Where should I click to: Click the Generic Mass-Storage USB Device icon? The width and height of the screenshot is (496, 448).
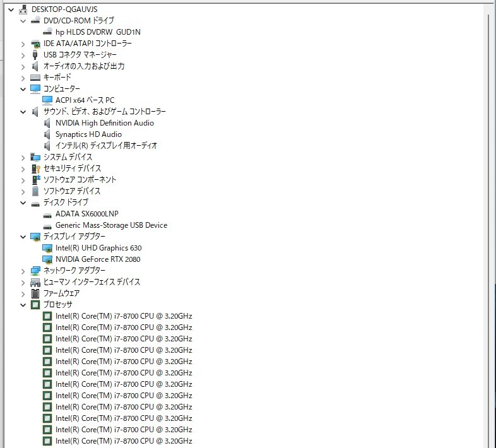click(x=47, y=227)
